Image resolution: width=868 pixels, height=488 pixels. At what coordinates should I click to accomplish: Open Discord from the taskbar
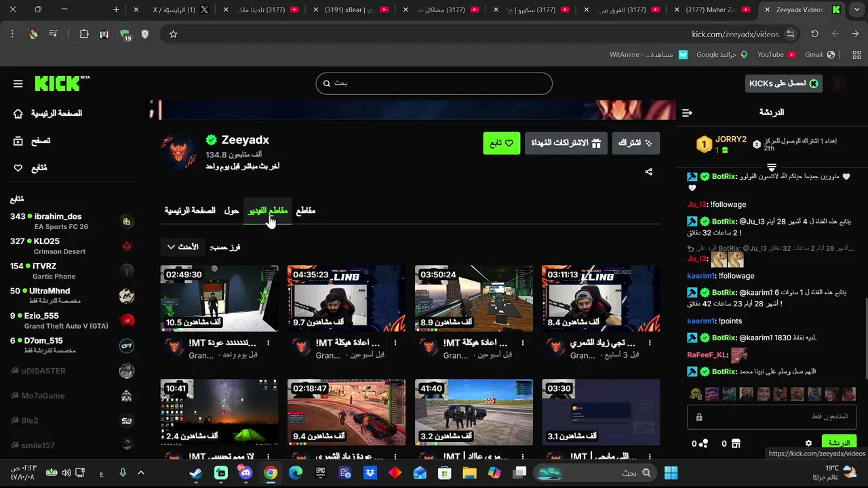(245, 473)
